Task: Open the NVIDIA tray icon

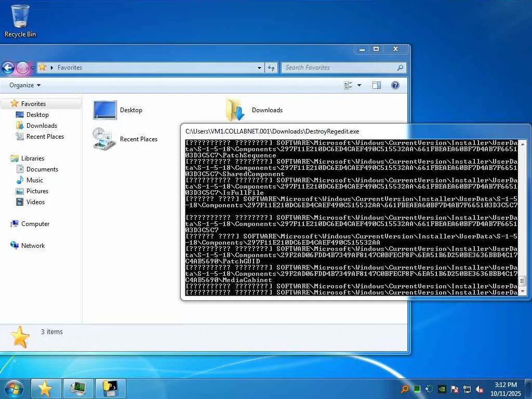Action: [442, 389]
